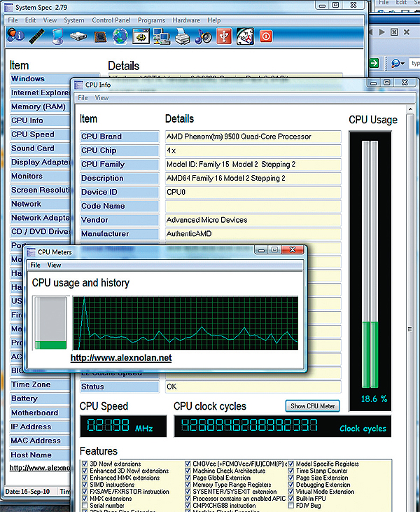Click the CPU Usage vertical bar meter
Screen dimensions: 420x512
[x=370, y=264]
